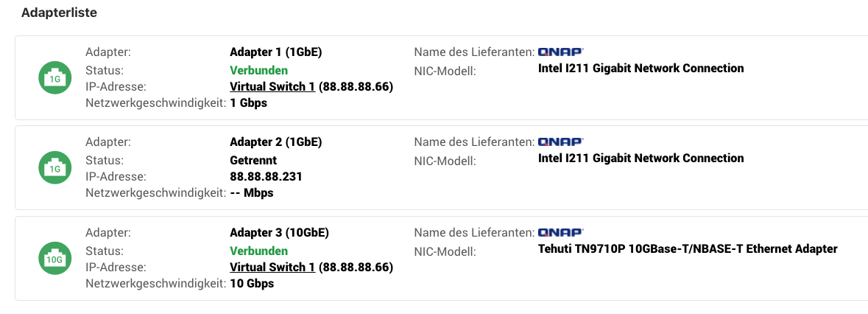Click IP address 88.88.88.231
Viewport: 868px width, 314px height.
[266, 177]
